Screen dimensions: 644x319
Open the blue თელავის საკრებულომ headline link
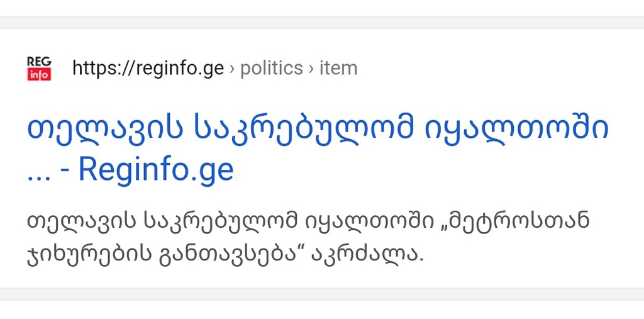point(318,149)
